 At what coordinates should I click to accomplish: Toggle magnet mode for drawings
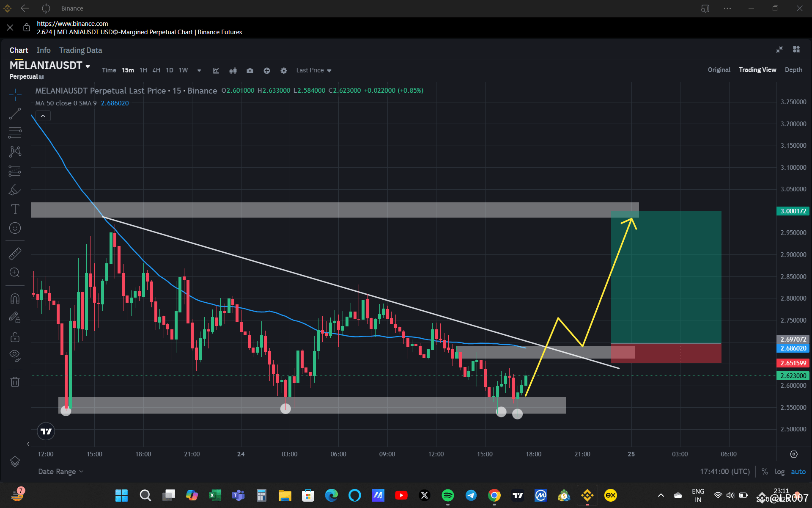[x=15, y=298]
